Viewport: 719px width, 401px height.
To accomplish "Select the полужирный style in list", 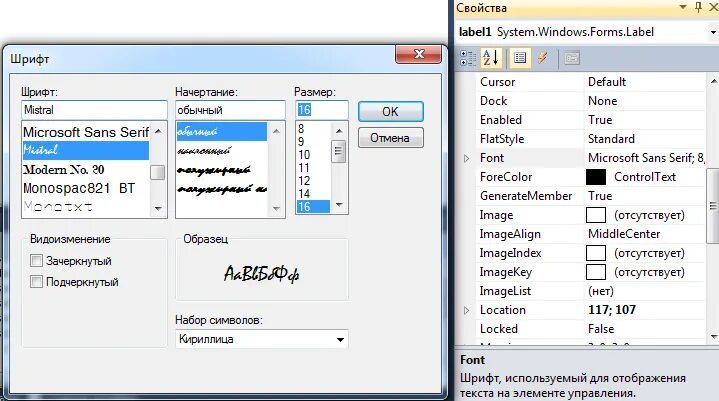I will (x=221, y=170).
